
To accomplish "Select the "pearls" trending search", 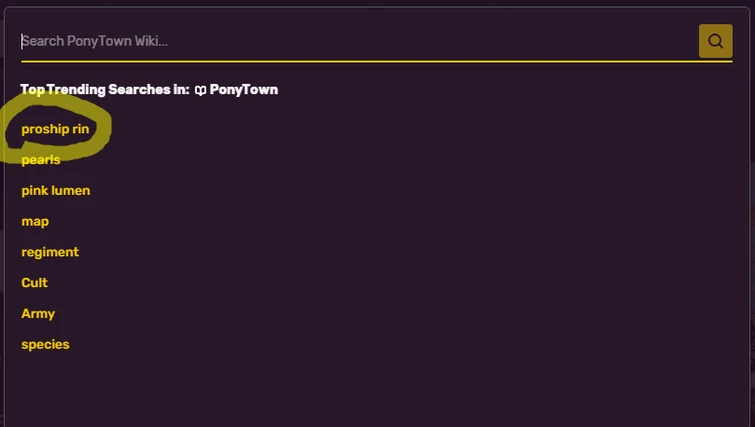I will 41,160.
